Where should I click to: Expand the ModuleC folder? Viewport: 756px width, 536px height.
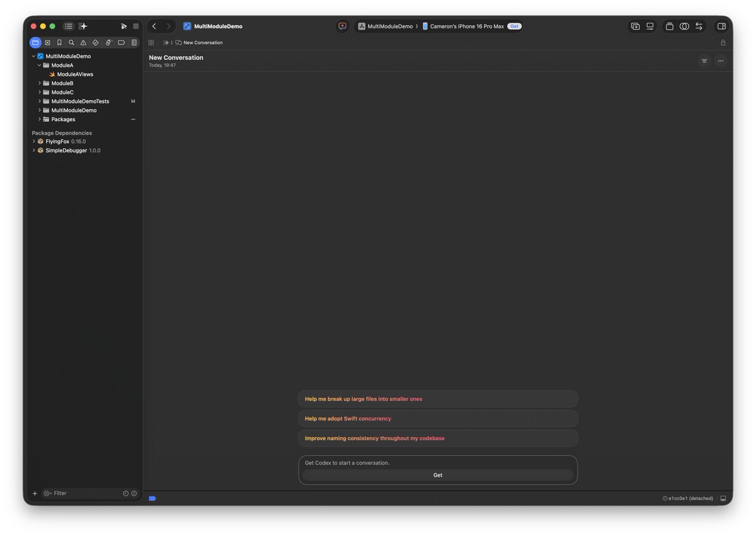(x=39, y=92)
